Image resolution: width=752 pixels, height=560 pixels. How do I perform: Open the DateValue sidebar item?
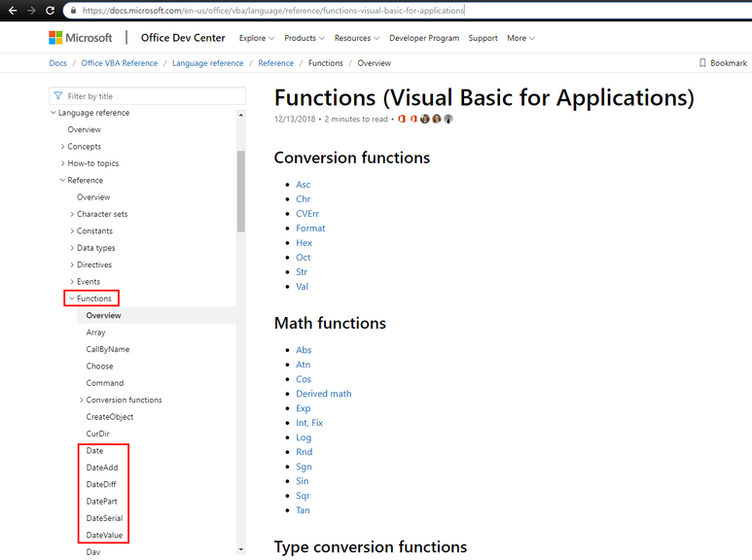tap(104, 535)
